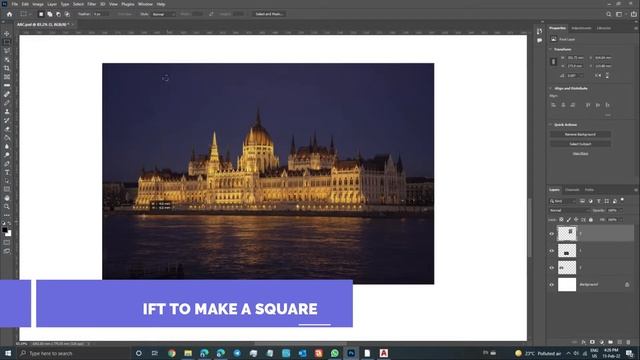Click the Remove Background button
Viewport: 640px width, 360px height.
coord(580,134)
